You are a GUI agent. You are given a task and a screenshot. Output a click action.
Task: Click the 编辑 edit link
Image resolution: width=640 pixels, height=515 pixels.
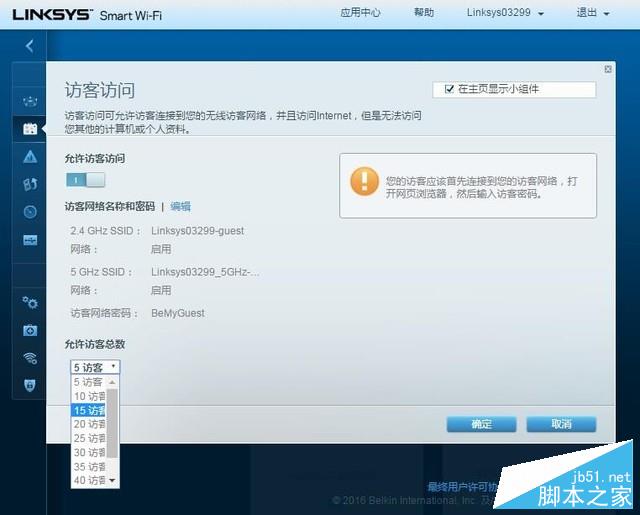(x=180, y=206)
